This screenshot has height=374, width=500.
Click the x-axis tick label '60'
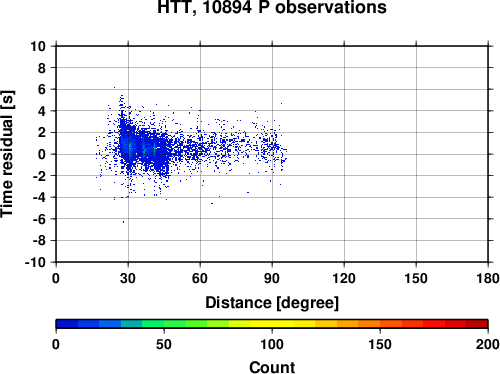[200, 278]
